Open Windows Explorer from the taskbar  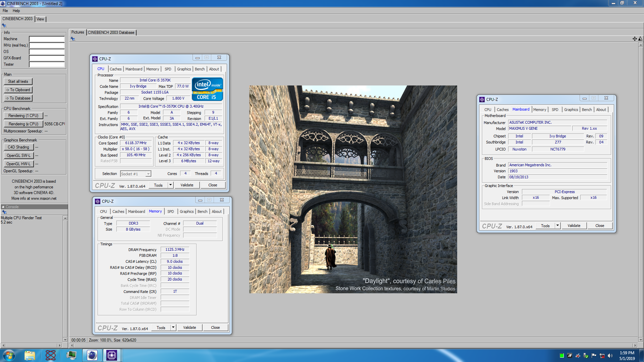coord(30,355)
